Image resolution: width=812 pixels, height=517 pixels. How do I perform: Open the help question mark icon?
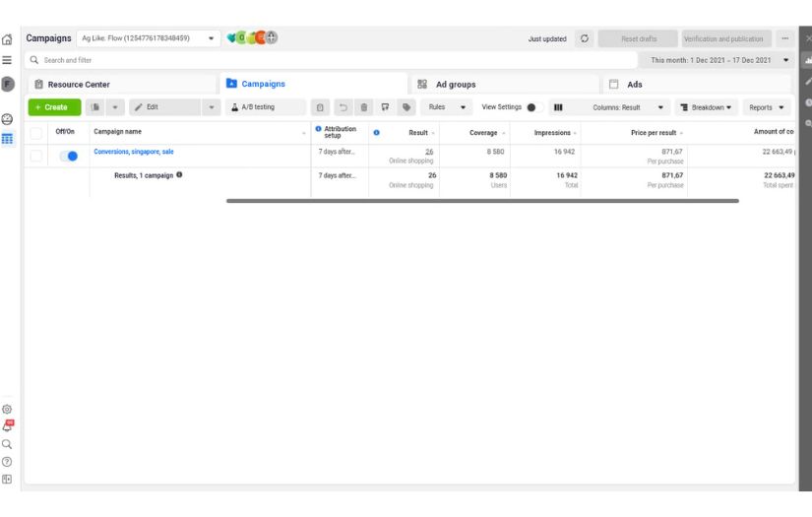pyautogui.click(x=7, y=462)
